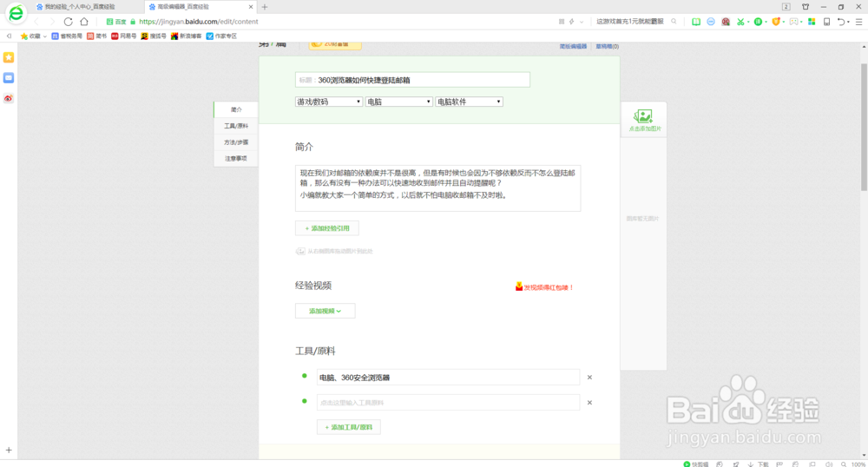Click the page vertical scrollbar thumb
This screenshot has height=467, width=868.
point(865,128)
